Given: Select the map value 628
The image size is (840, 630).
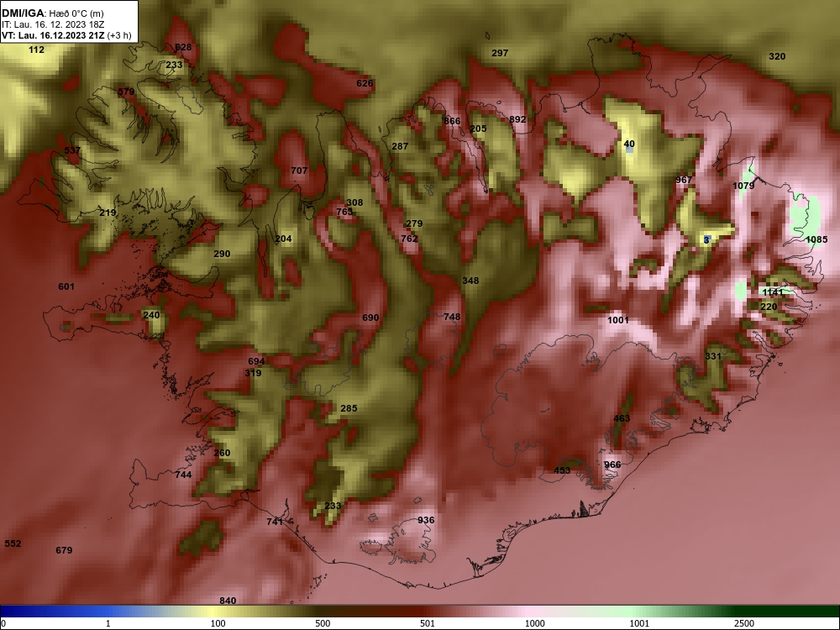Looking at the screenshot, I should click(x=183, y=47).
